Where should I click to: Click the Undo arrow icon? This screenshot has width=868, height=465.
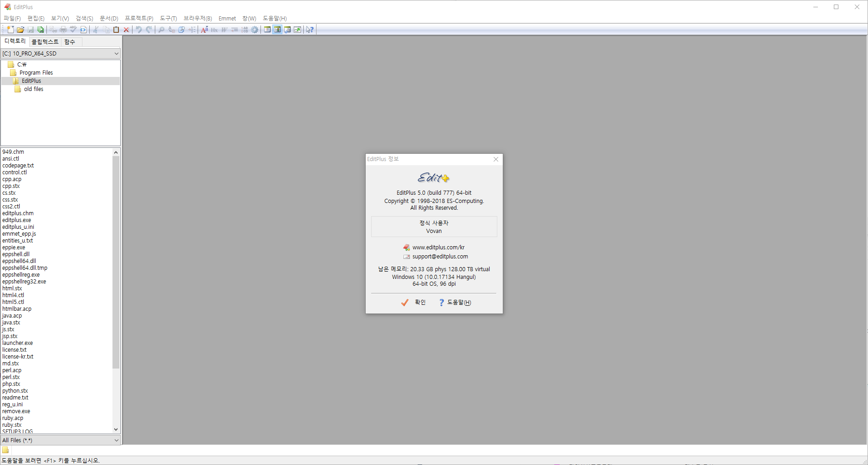tap(139, 30)
